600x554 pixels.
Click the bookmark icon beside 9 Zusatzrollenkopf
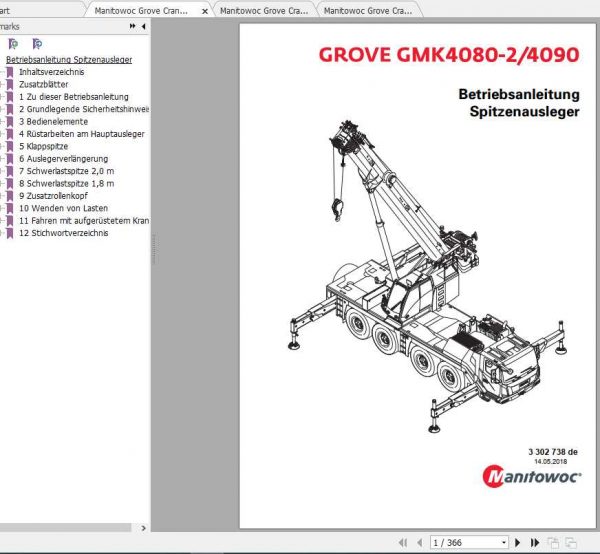coord(10,196)
